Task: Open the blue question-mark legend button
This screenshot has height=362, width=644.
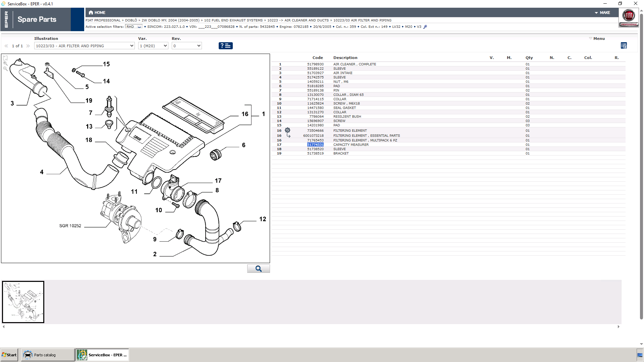Action: pos(225,46)
